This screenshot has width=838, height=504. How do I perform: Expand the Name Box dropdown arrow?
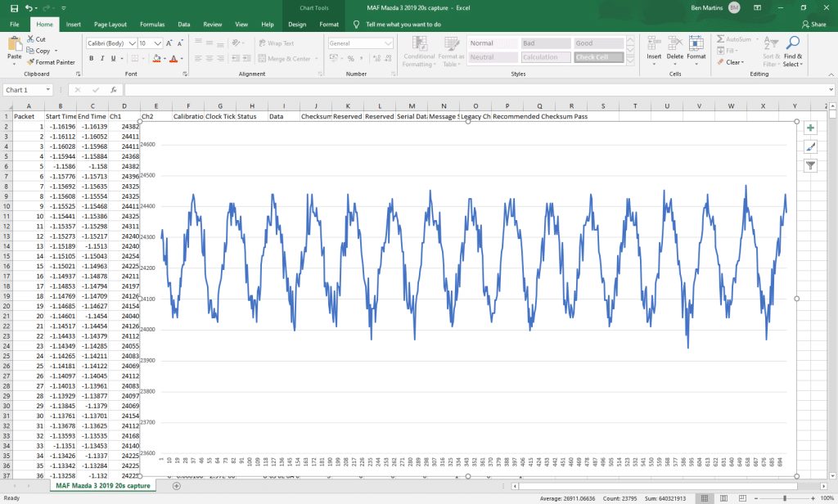48,90
